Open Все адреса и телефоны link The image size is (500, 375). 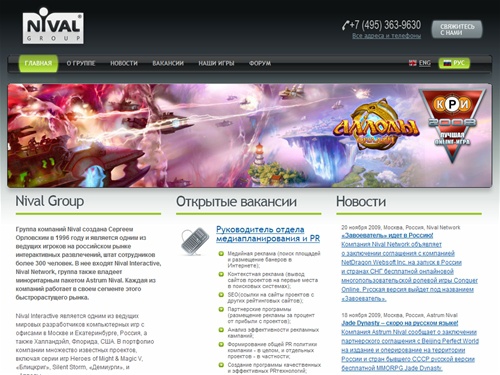click(386, 36)
